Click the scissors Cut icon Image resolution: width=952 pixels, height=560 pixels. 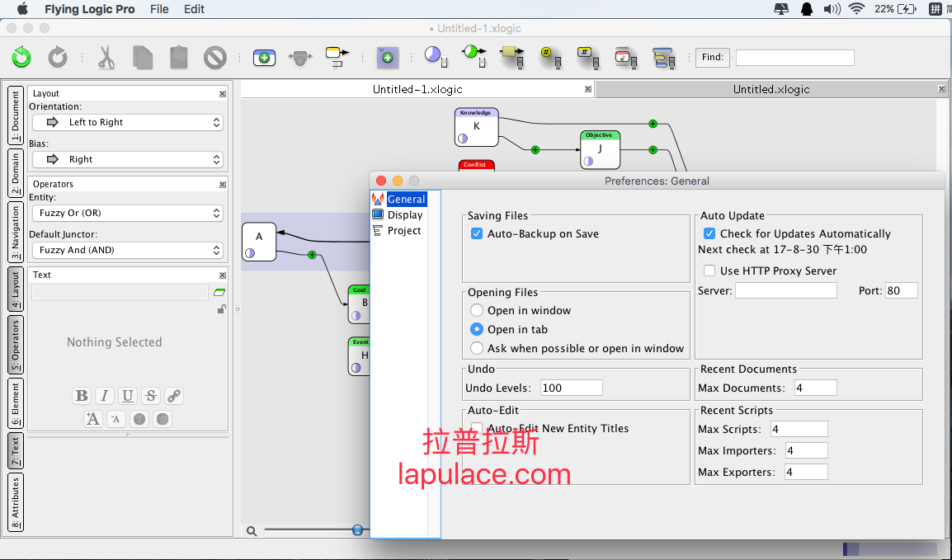(x=106, y=58)
